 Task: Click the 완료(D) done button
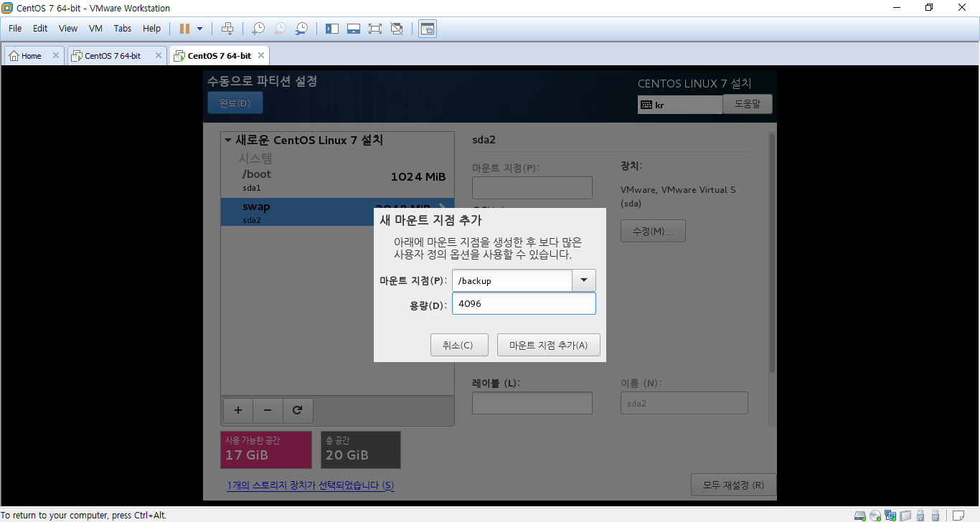tap(235, 103)
